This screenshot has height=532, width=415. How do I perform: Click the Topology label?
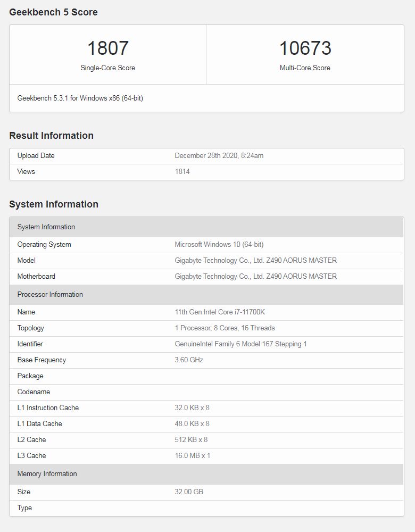pyautogui.click(x=30, y=328)
